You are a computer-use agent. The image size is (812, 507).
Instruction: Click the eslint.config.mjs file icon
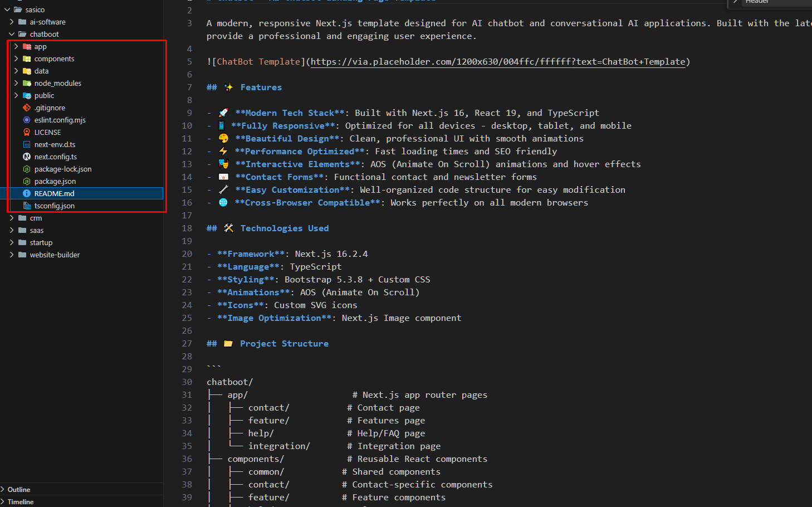click(27, 120)
